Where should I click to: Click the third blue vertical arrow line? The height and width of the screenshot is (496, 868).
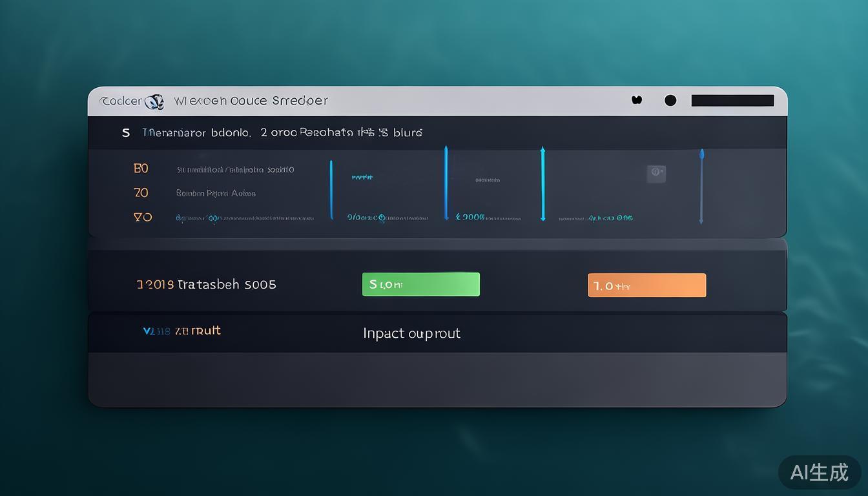point(542,184)
